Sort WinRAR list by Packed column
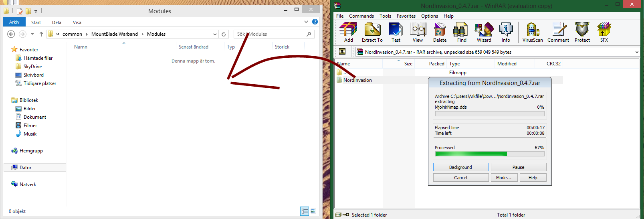This screenshot has height=219, width=644. point(436,64)
